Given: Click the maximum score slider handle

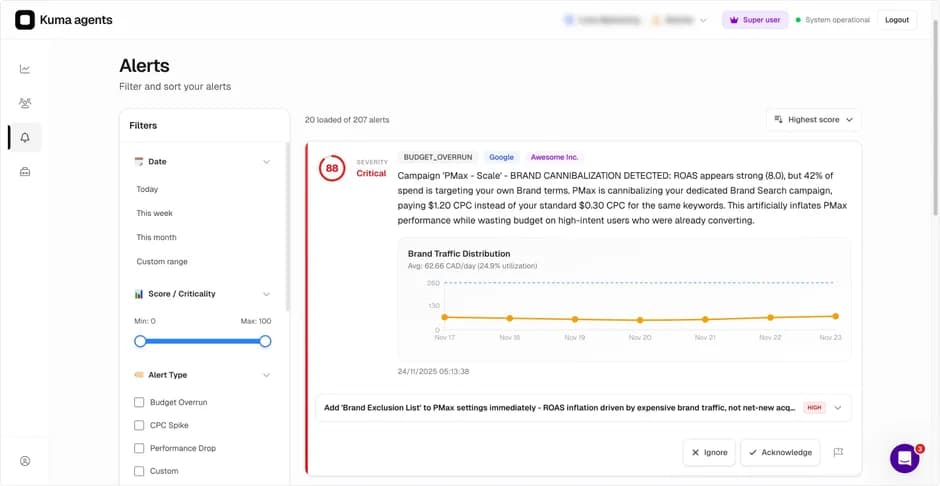Looking at the screenshot, I should click(x=265, y=341).
